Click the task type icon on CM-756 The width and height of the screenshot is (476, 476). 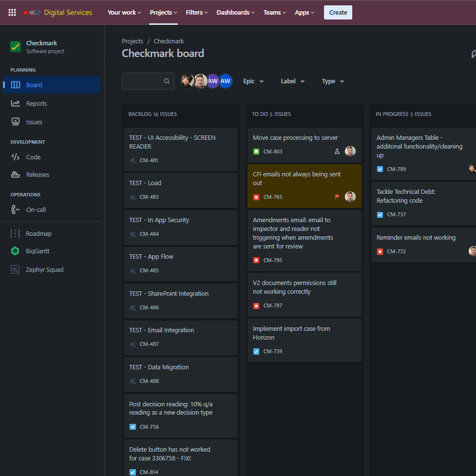[133, 426]
